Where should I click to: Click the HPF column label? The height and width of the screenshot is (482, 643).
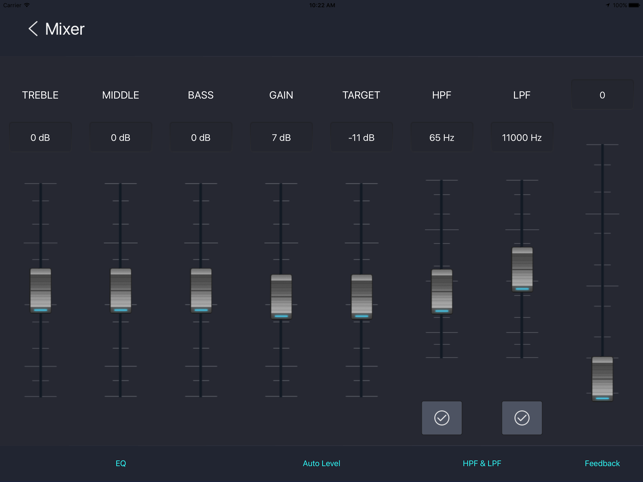442,95
